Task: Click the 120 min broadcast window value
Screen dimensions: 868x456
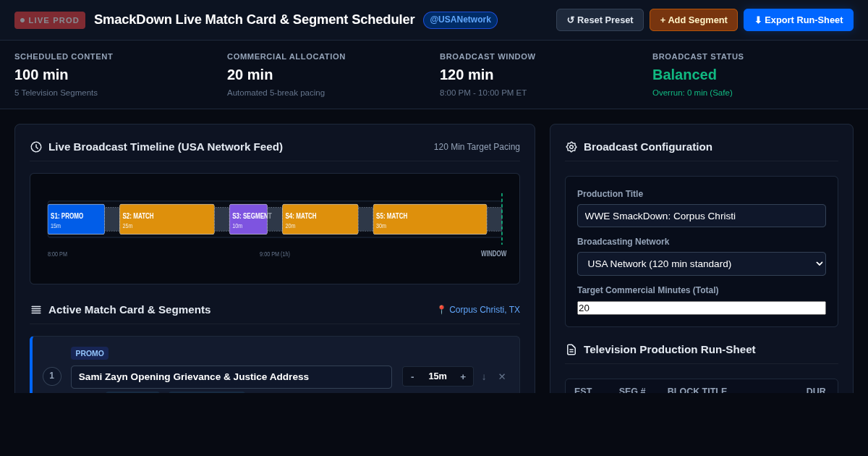Action: click(467, 75)
